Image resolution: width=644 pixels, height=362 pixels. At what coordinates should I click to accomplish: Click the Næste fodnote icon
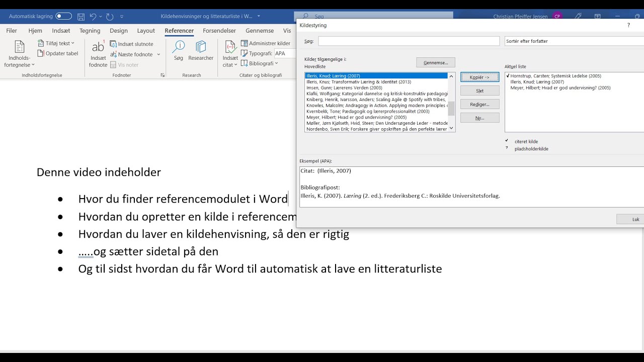[x=113, y=54]
